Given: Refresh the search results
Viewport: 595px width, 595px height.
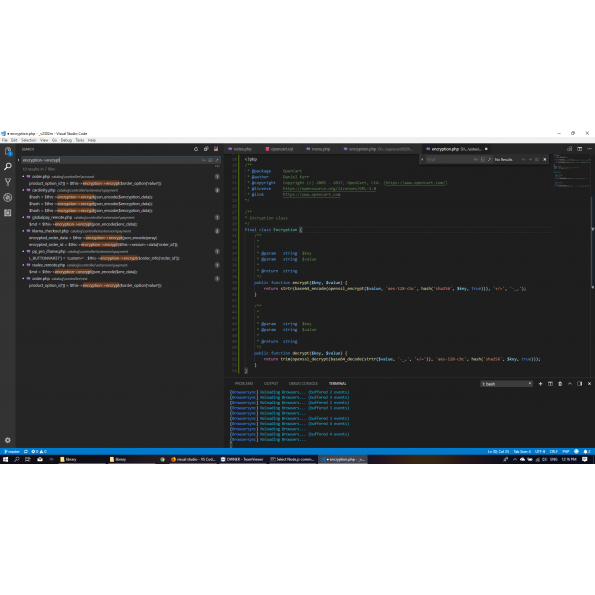Looking at the screenshot, I should (196, 149).
